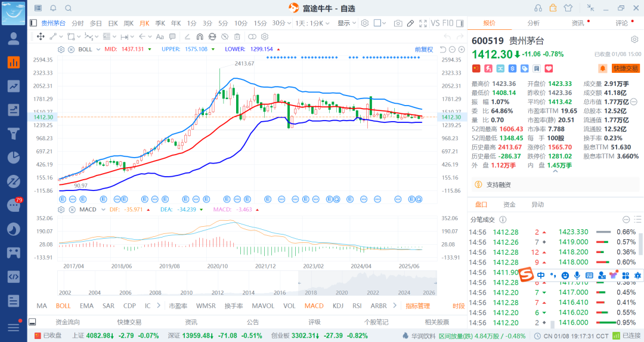
Task: Click the price alert bell icon
Action: point(603,69)
